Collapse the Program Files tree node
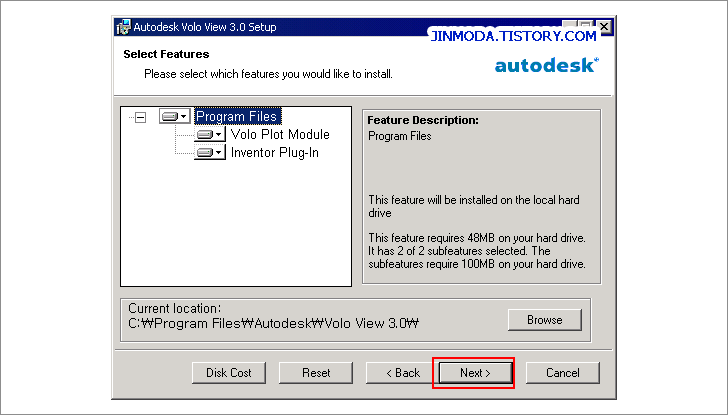 (x=141, y=117)
